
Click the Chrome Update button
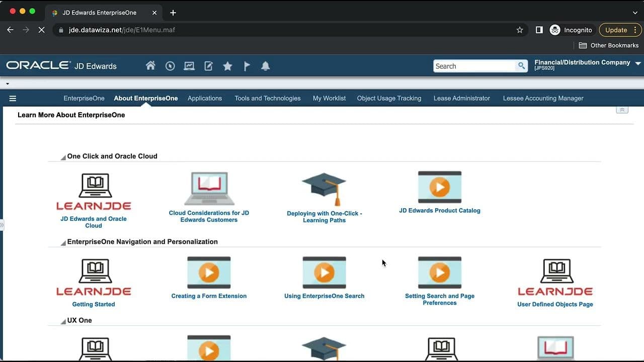pyautogui.click(x=620, y=30)
